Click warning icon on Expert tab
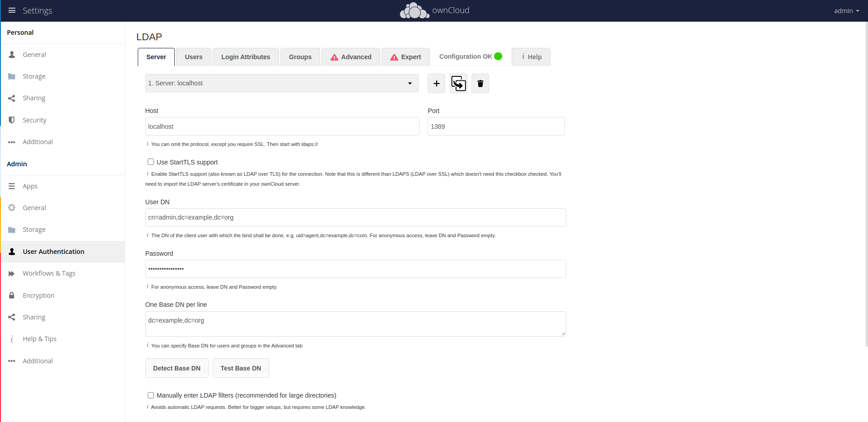Screen dimensions: 868x422 (394, 57)
